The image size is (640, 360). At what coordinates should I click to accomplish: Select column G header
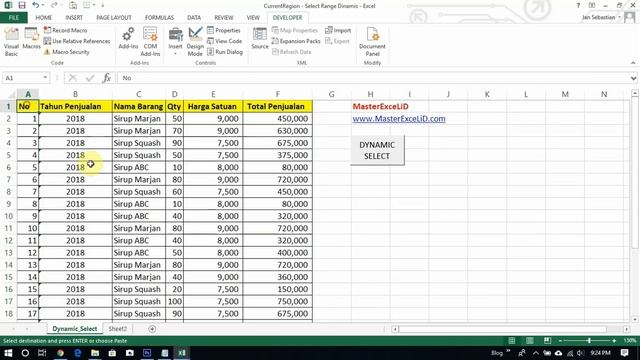pyautogui.click(x=331, y=94)
